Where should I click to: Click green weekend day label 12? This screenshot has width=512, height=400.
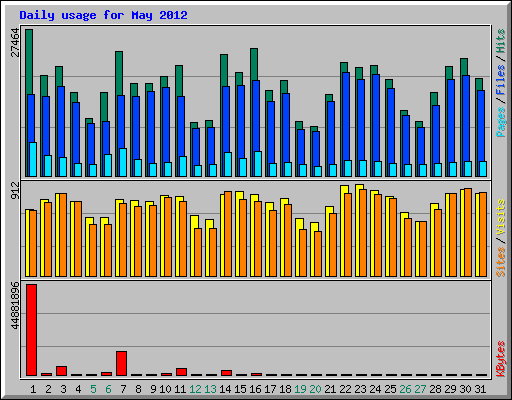195,389
